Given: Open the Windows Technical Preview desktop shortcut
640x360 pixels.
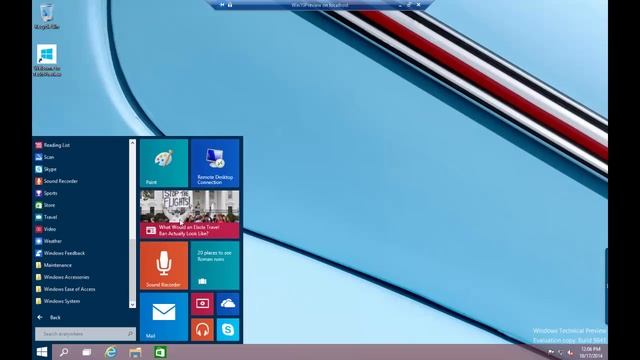Looking at the screenshot, I should click(47, 60).
